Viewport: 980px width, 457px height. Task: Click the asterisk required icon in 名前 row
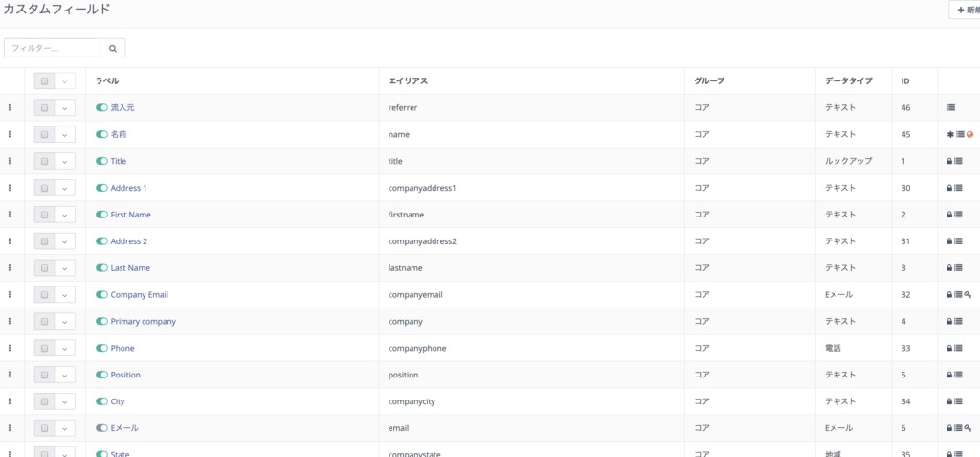coord(950,135)
